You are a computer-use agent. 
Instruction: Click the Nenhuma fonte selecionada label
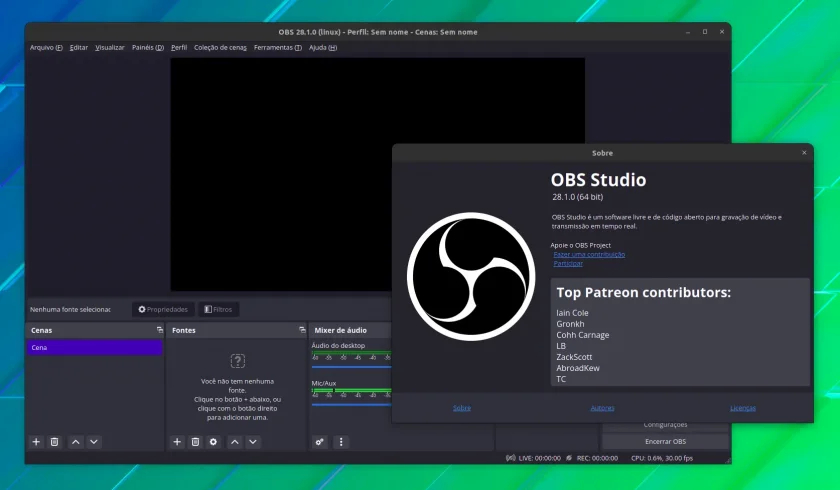(x=70, y=310)
